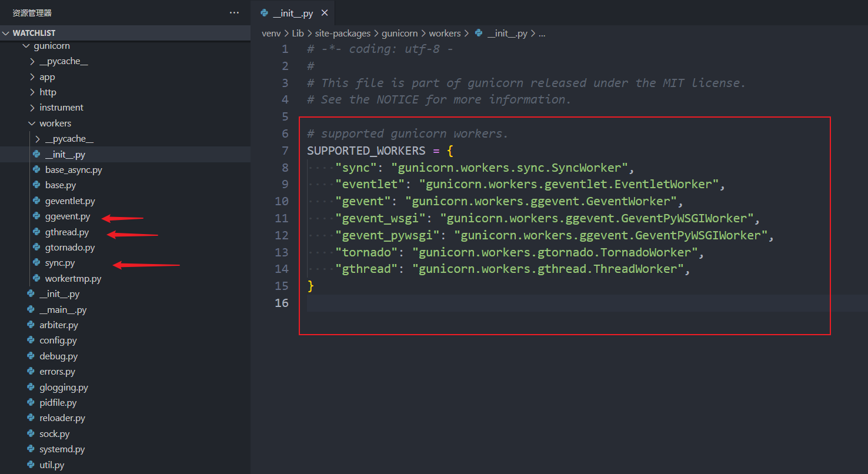Screen dimensions: 868x474
Task: Open geventlet.py file
Action: [x=125, y=201]
